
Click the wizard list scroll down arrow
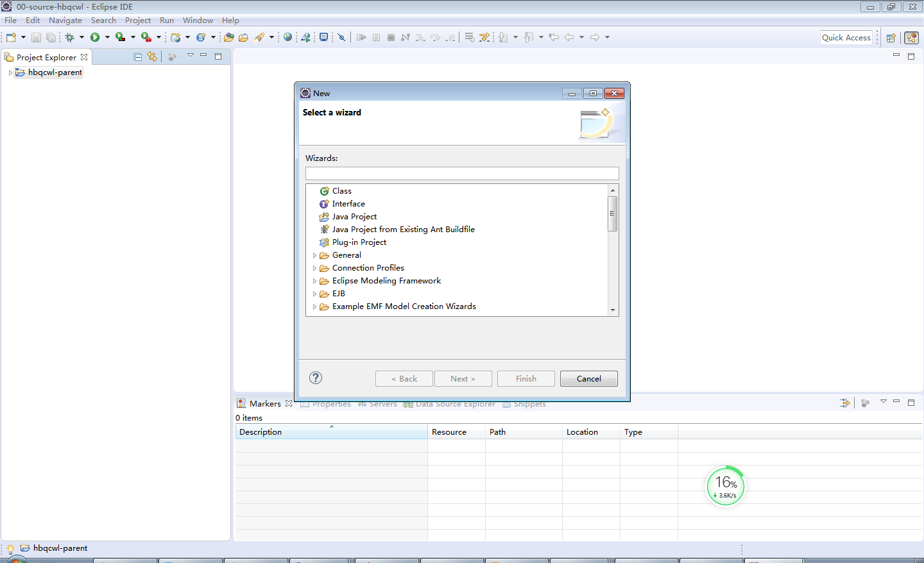[x=613, y=310]
